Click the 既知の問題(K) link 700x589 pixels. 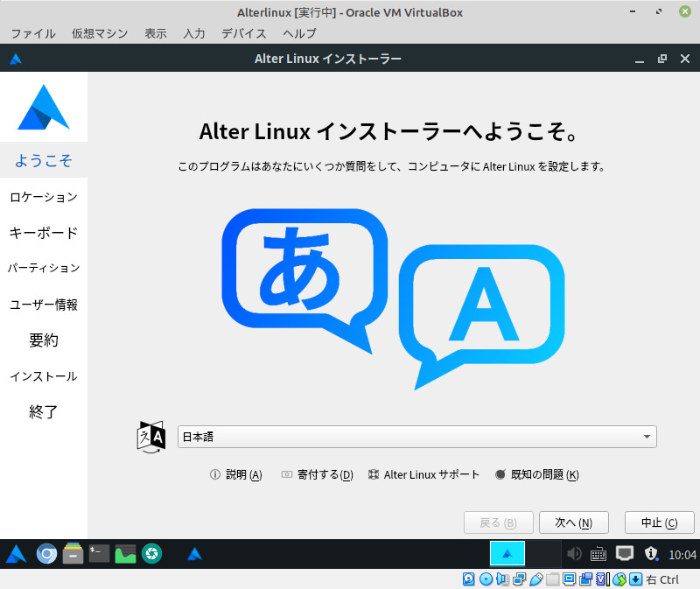[537, 474]
